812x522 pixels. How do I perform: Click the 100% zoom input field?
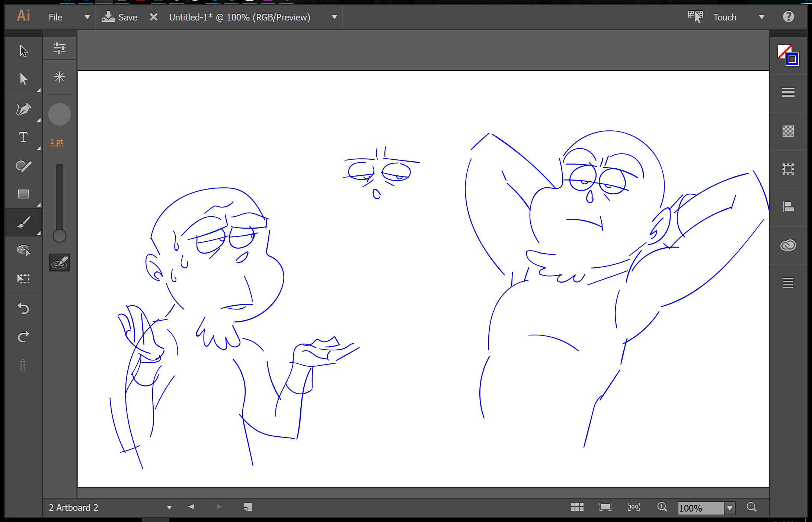pyautogui.click(x=700, y=508)
